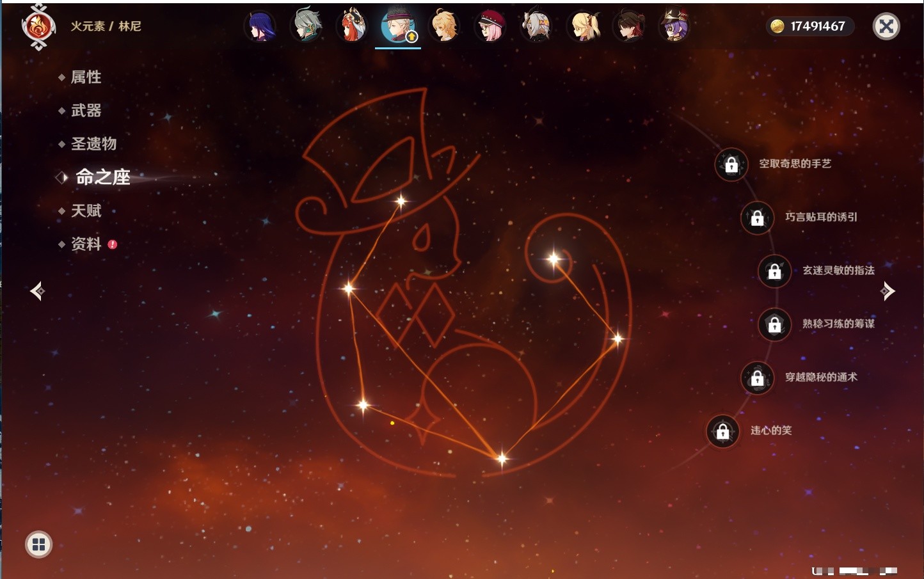The height and width of the screenshot is (579, 924).
Task: Click the 空取奇思的手艺 constellation label
Action: click(x=795, y=164)
